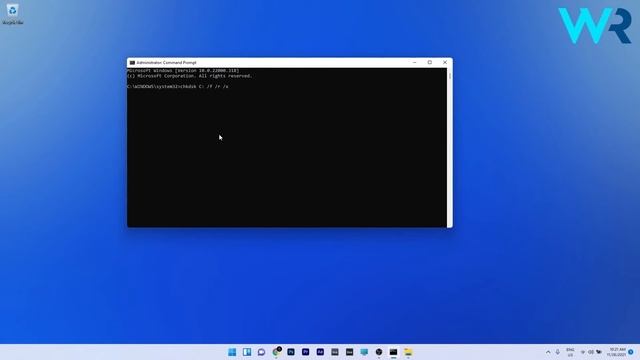
Task: Switch to Command Prompt taskbar icon
Action: point(393,352)
